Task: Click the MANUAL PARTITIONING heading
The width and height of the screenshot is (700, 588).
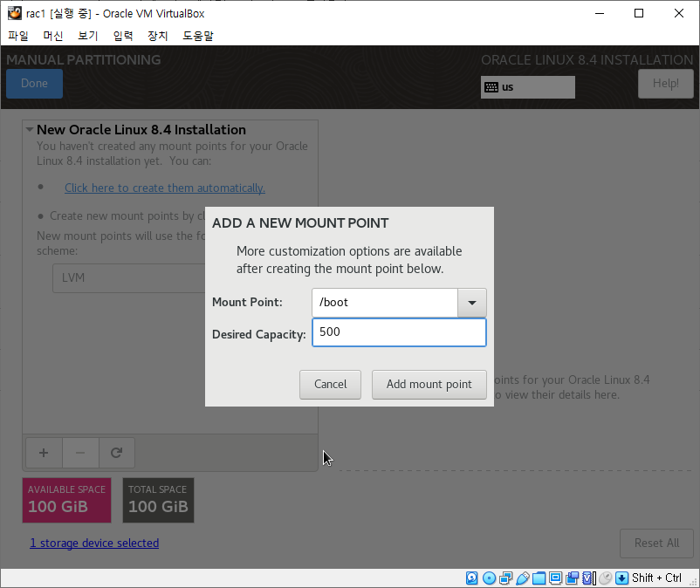Action: (84, 60)
